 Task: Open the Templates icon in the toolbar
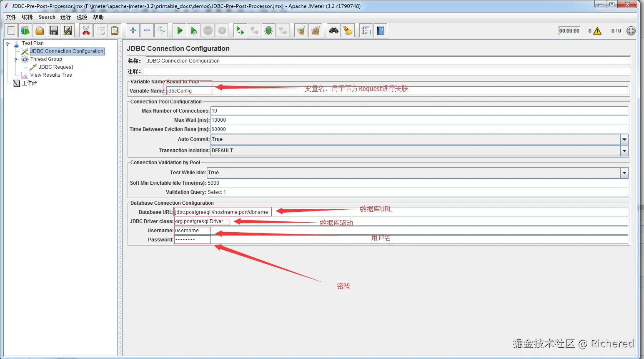coord(25,30)
